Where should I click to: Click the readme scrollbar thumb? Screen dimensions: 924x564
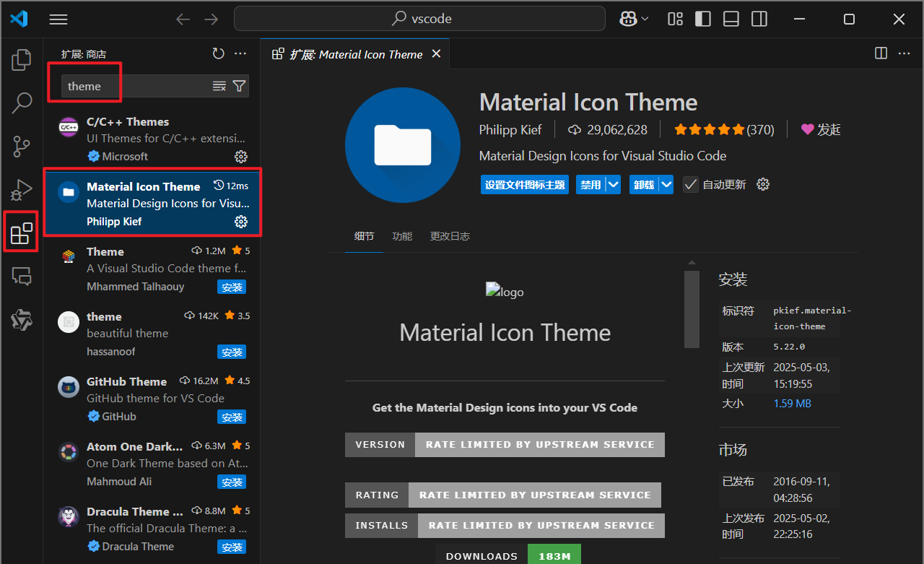point(692,309)
